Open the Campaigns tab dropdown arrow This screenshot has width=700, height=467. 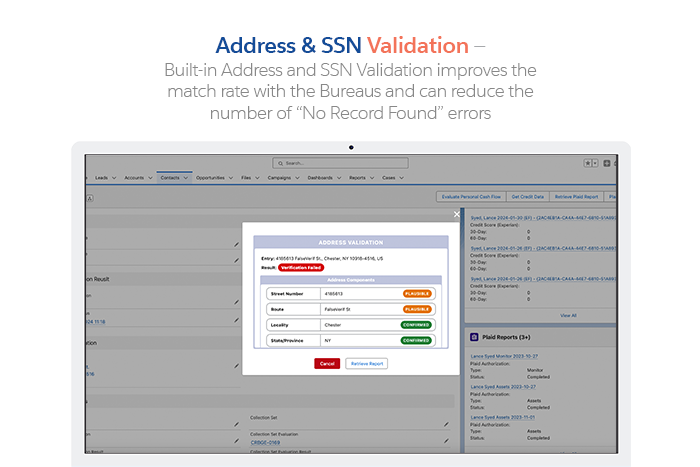(x=299, y=177)
